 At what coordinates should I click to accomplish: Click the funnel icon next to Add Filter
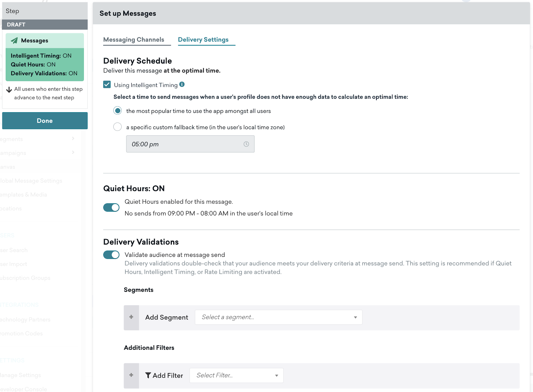tap(148, 375)
